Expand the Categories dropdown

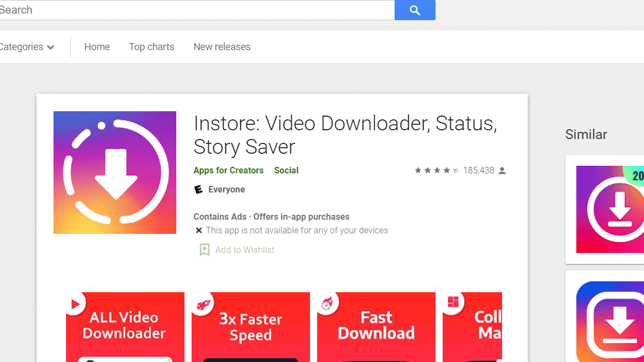pyautogui.click(x=27, y=47)
